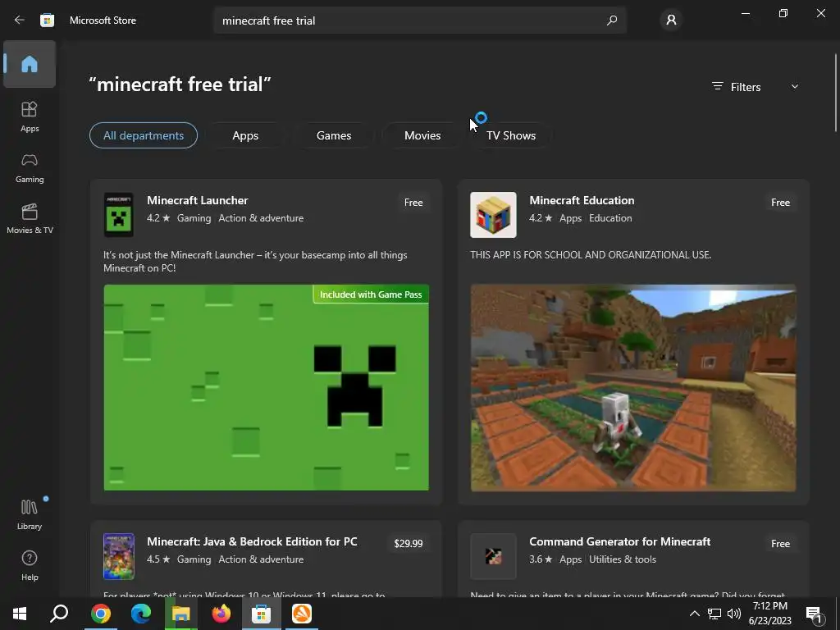Select the TV Shows department filter
840x630 pixels.
click(510, 135)
